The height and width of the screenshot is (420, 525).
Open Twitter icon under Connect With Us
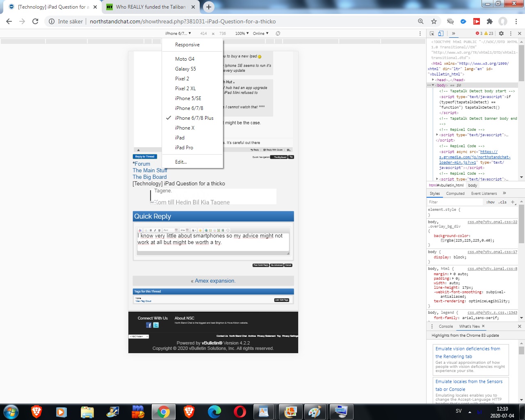pyautogui.click(x=156, y=325)
